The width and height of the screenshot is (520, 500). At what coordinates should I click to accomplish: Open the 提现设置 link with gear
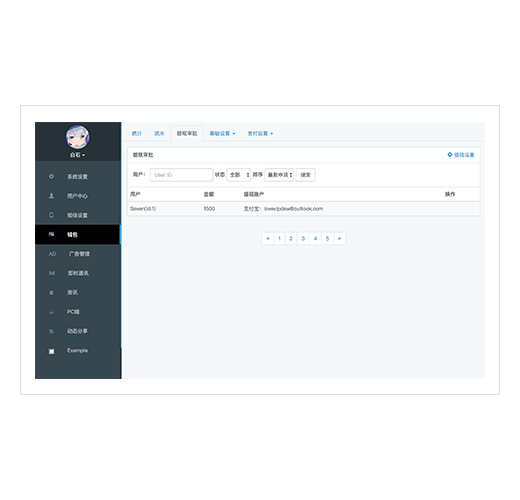[461, 155]
